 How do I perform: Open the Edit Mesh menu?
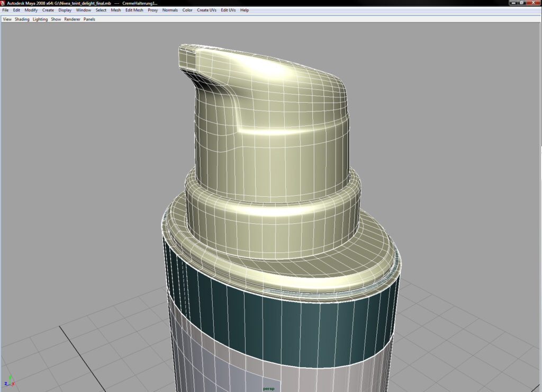[134, 10]
